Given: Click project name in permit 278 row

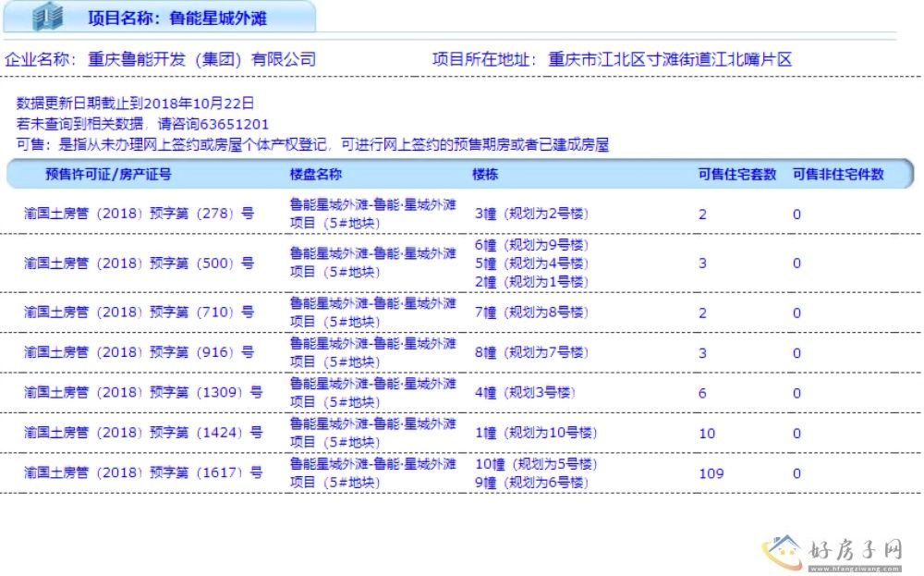Looking at the screenshot, I should (373, 214).
